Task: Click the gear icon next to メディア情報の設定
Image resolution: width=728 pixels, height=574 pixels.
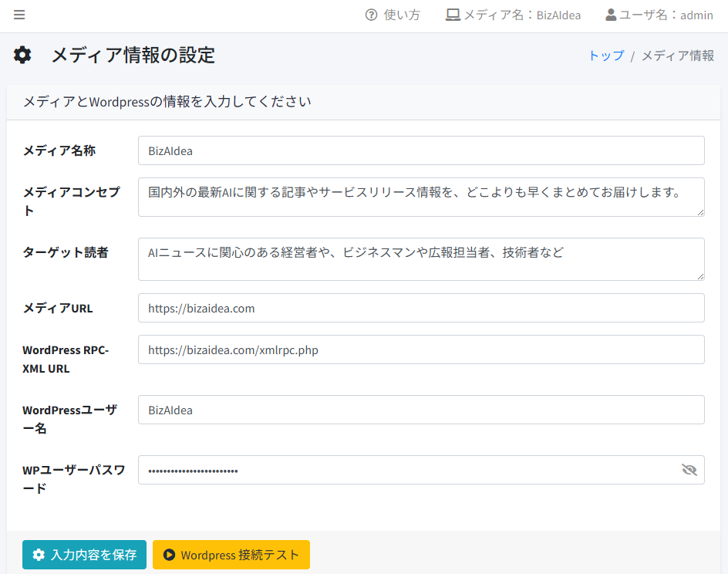Action: [x=22, y=55]
